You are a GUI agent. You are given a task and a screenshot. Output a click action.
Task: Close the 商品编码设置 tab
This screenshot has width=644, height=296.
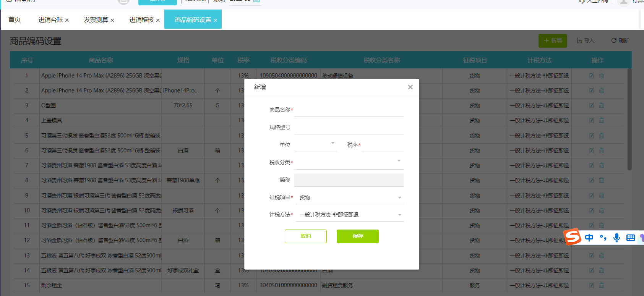216,20
